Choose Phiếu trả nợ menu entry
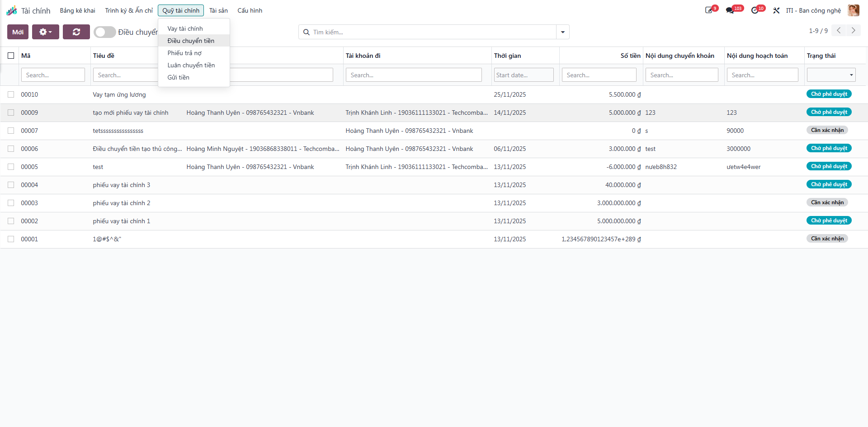 click(x=193, y=53)
